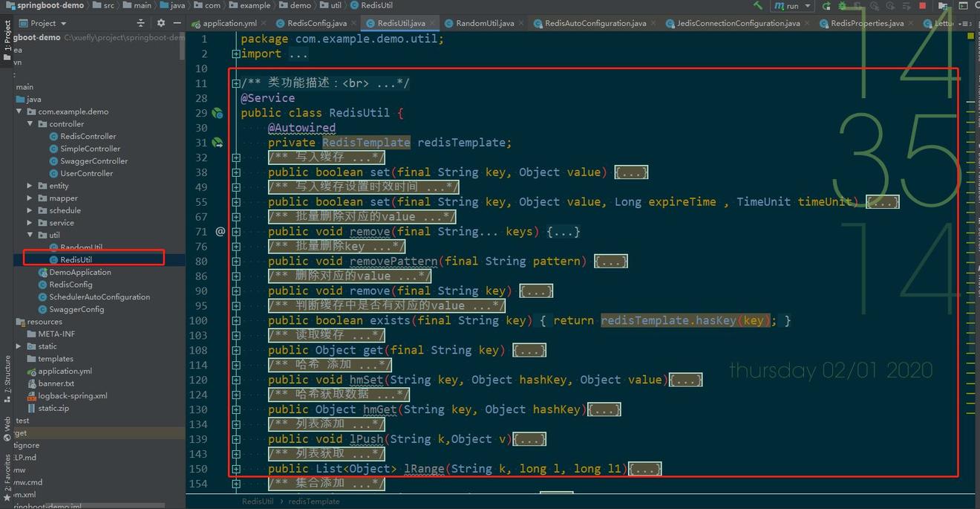Click the autowired dependency gutter icon line 31
The width and height of the screenshot is (980, 509).
pyautogui.click(x=218, y=143)
